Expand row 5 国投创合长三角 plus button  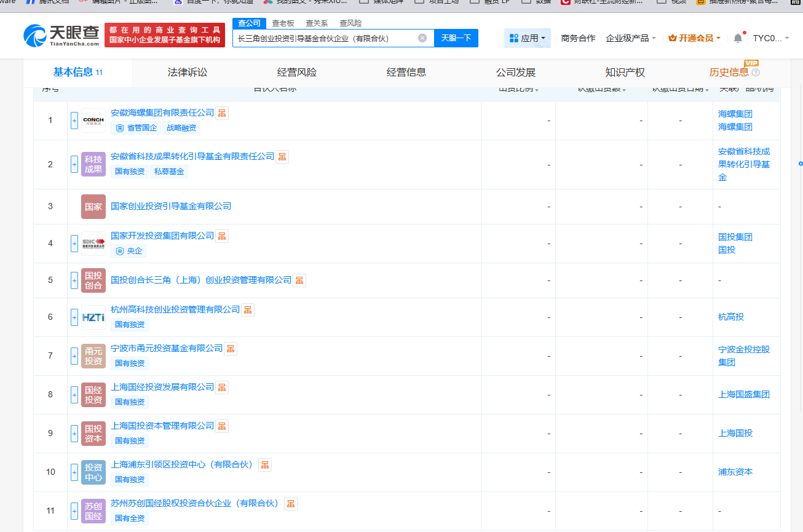click(x=74, y=280)
